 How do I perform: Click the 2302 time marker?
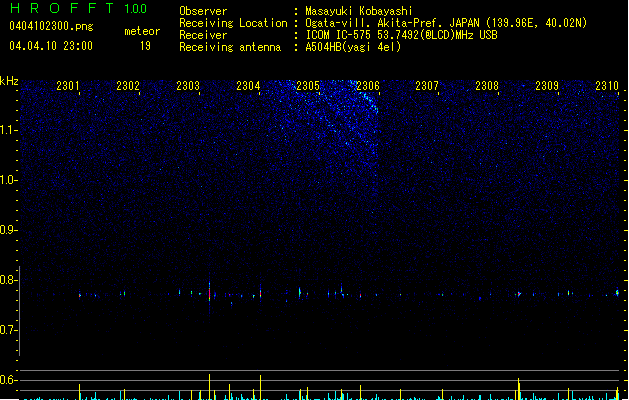click(x=128, y=86)
